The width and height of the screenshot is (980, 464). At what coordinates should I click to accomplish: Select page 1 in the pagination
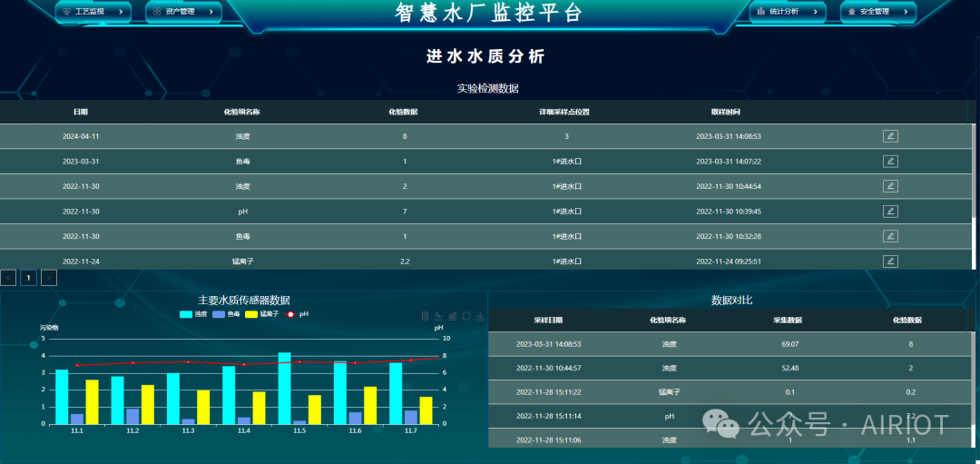[x=28, y=278]
